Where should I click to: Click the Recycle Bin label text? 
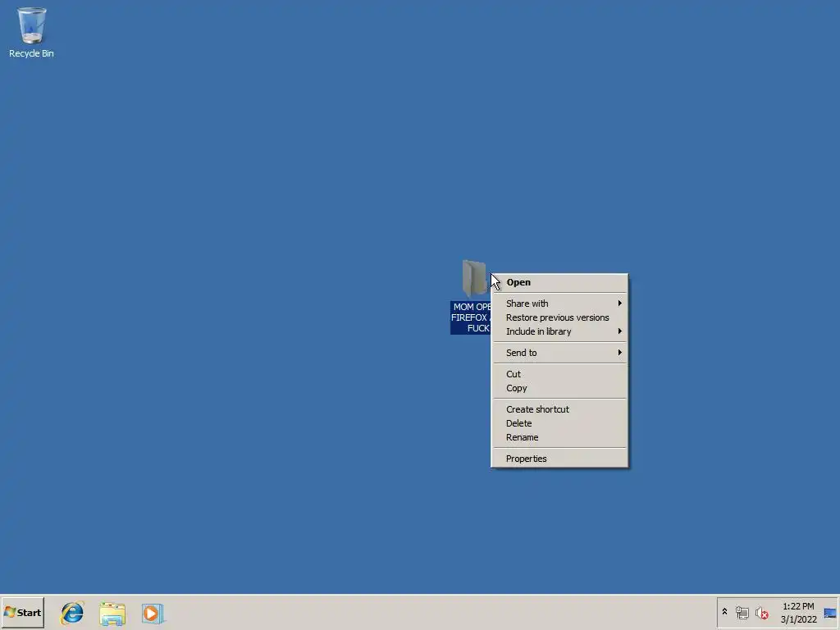[32, 53]
